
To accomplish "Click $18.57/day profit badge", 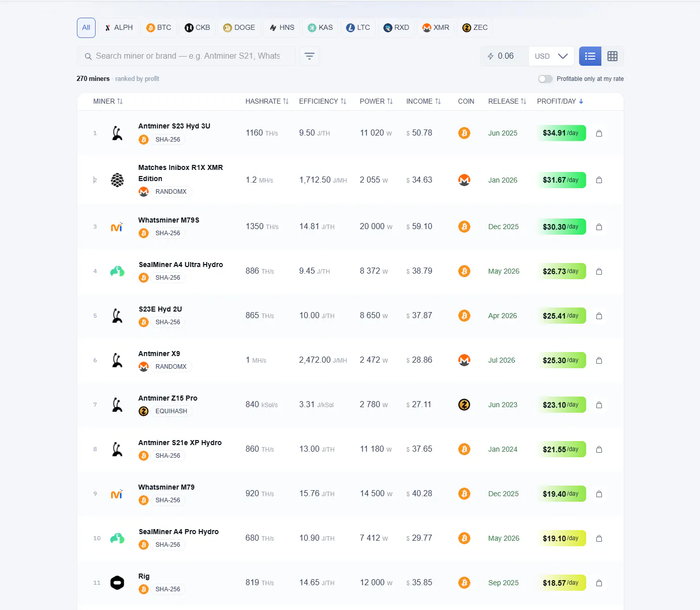I will (561, 583).
